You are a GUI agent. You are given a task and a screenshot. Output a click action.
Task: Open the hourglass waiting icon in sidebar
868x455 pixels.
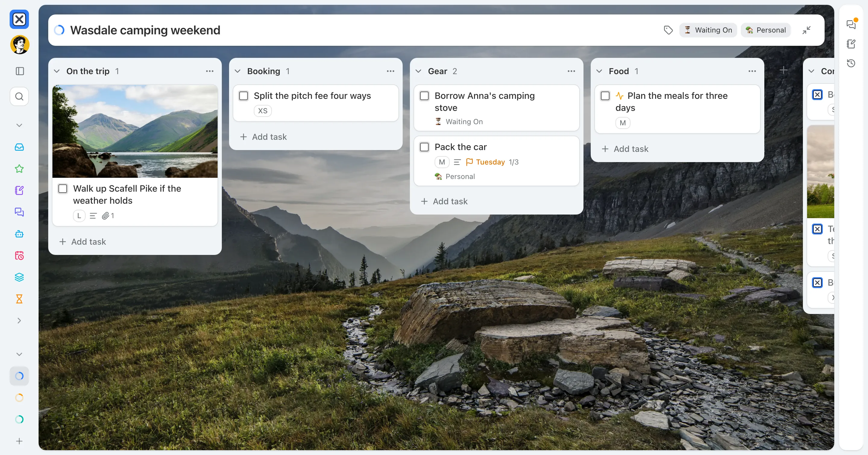click(19, 299)
